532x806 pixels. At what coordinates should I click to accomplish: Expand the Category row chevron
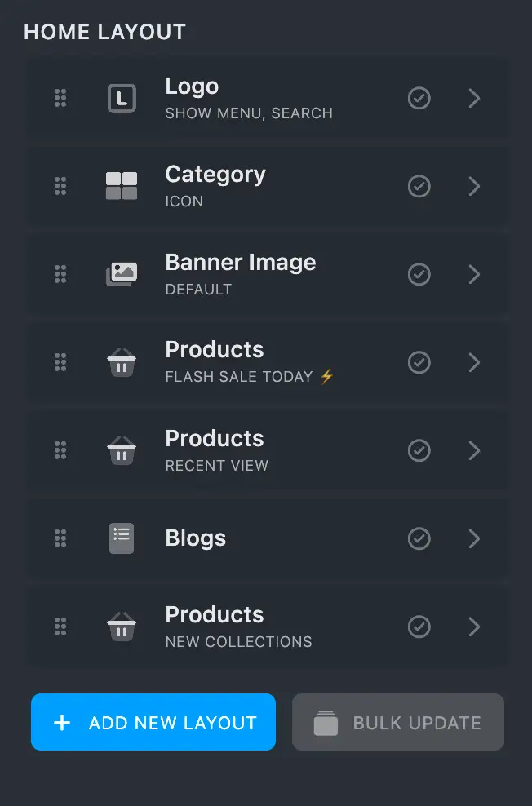click(474, 187)
